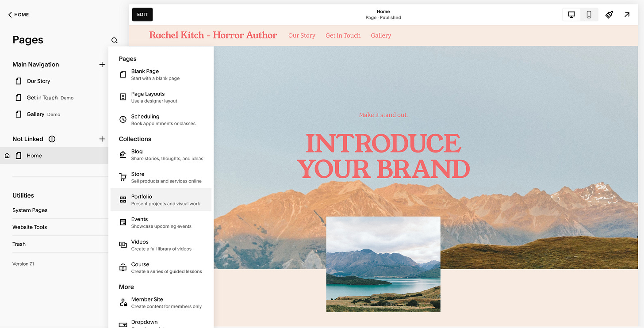644x328 pixels.
Task: Select the Gallery page in sidebar
Action: (35, 114)
